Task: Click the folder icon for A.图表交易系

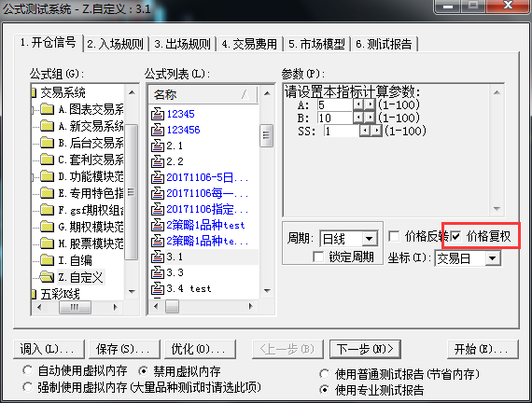Action: [x=48, y=109]
